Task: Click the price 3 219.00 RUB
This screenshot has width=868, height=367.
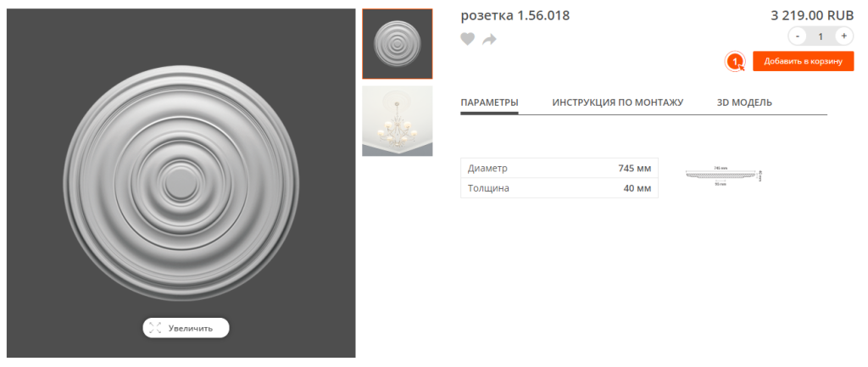Action: (812, 15)
